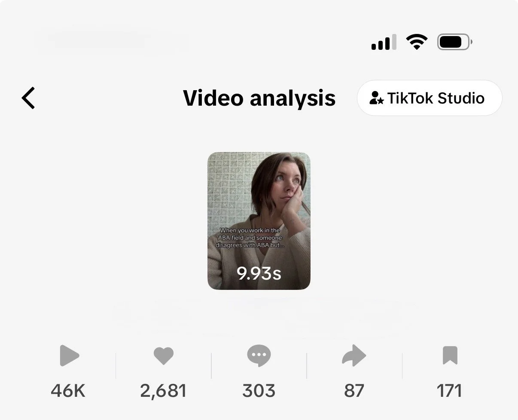This screenshot has height=420, width=518.
Task: Tap the battery status icon
Action: click(x=454, y=42)
